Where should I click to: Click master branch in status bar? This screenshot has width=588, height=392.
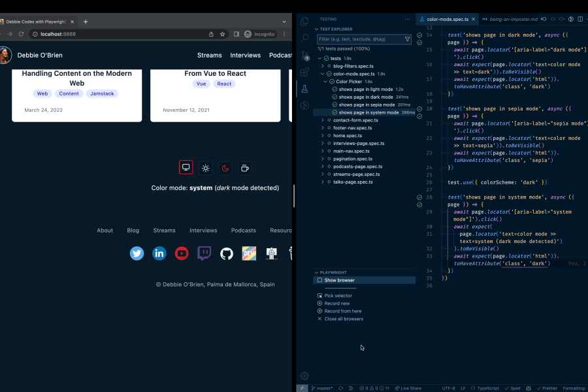tap(321, 388)
